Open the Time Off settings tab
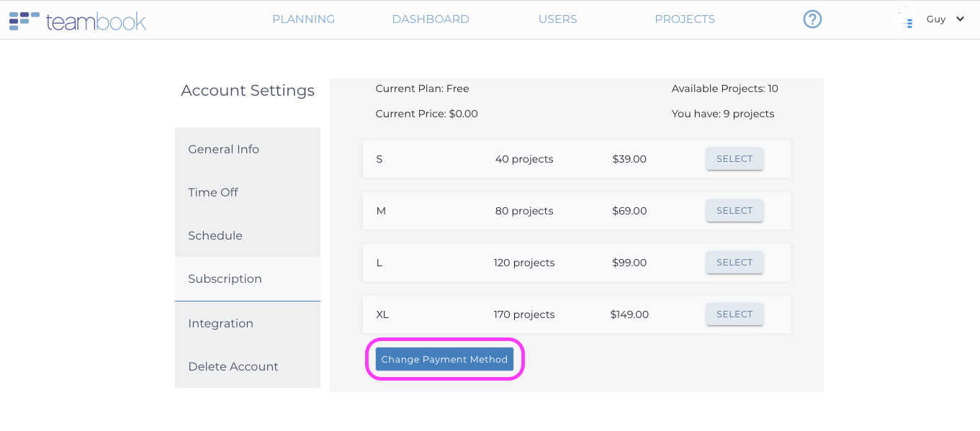 (213, 192)
